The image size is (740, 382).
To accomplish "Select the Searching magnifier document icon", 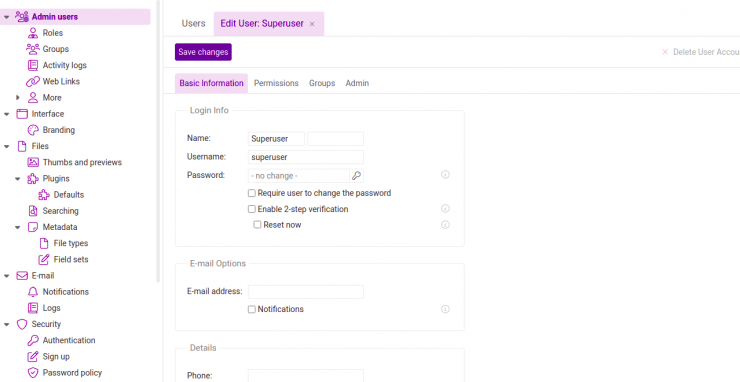I will pyautogui.click(x=33, y=211).
